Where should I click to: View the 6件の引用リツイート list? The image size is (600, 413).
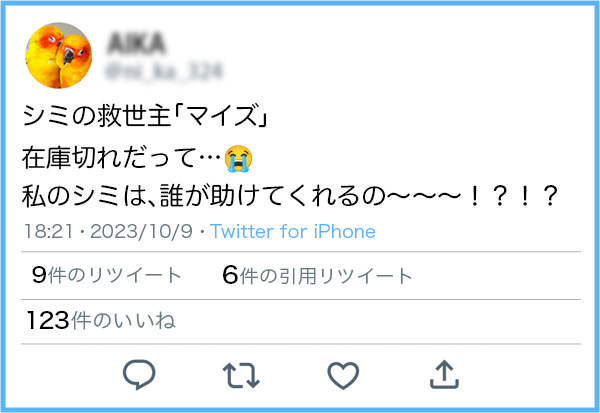(317, 275)
